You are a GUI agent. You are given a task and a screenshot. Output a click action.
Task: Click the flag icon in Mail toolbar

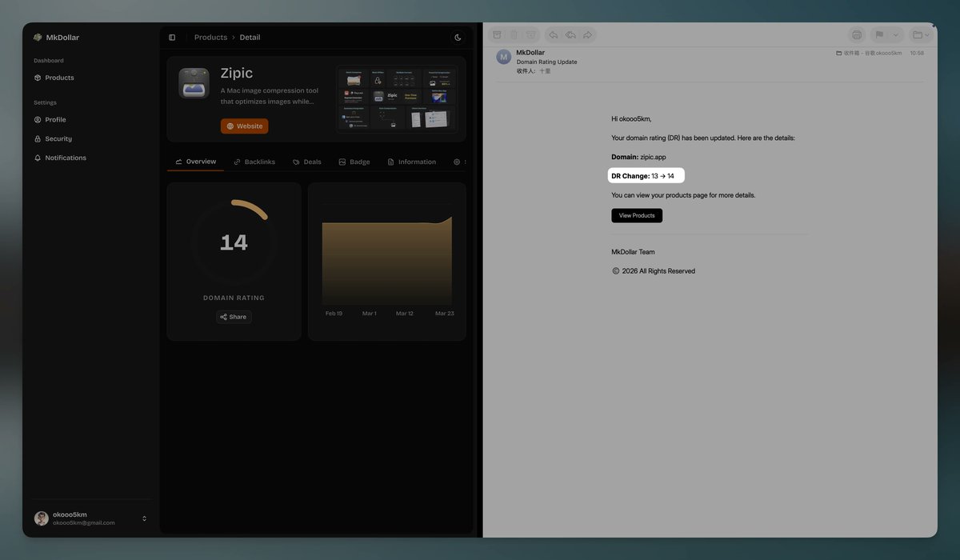(878, 35)
